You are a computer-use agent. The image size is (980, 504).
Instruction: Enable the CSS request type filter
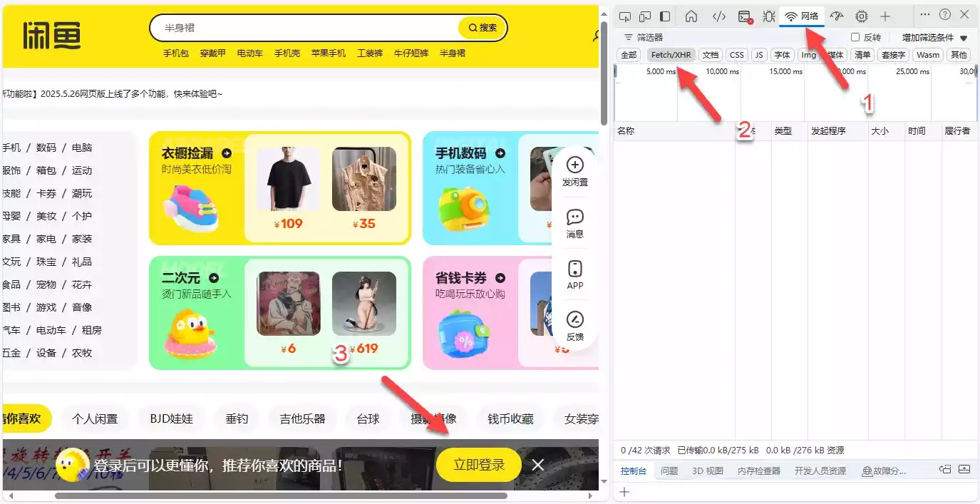point(736,55)
